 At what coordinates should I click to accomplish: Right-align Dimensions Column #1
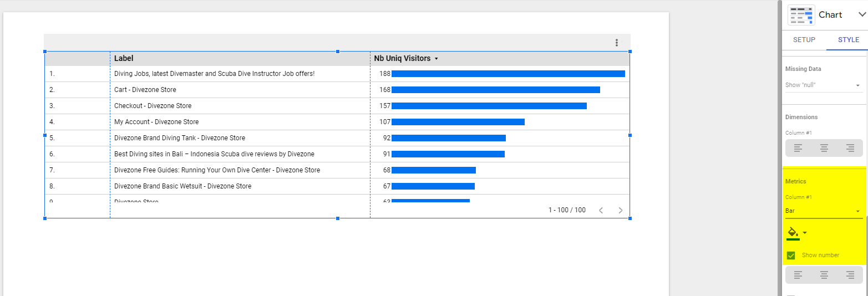coord(850,148)
